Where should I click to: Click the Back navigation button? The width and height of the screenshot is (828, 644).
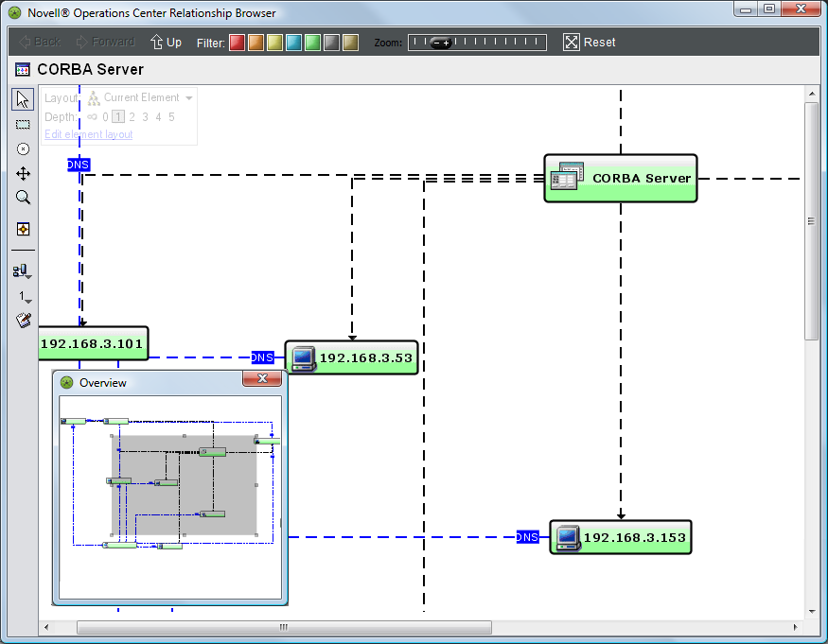tap(40, 42)
